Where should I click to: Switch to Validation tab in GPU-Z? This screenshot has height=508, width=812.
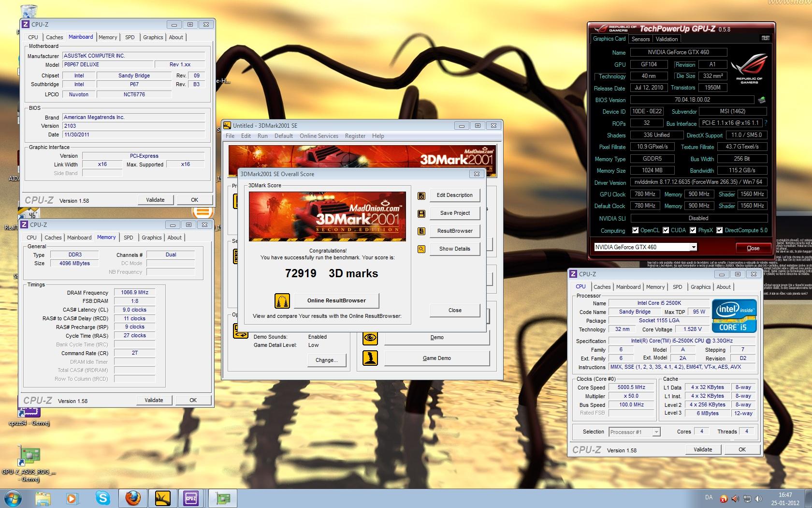click(667, 39)
